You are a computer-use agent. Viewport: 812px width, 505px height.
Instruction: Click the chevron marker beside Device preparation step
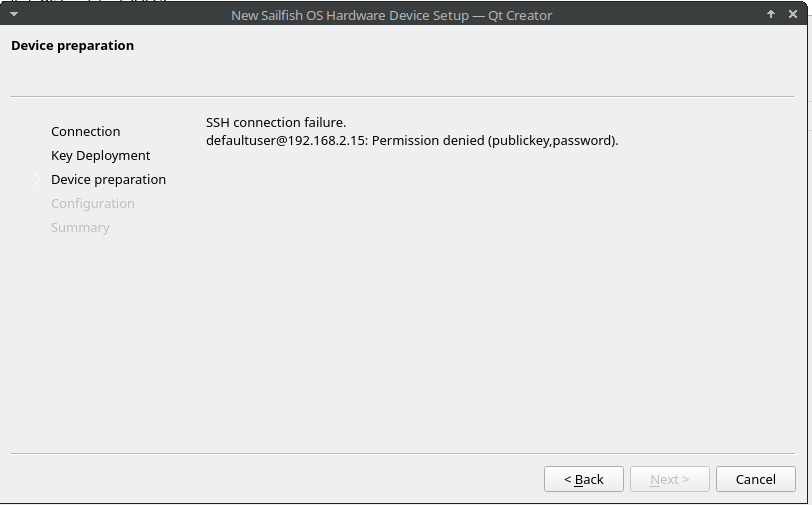[x=37, y=179]
